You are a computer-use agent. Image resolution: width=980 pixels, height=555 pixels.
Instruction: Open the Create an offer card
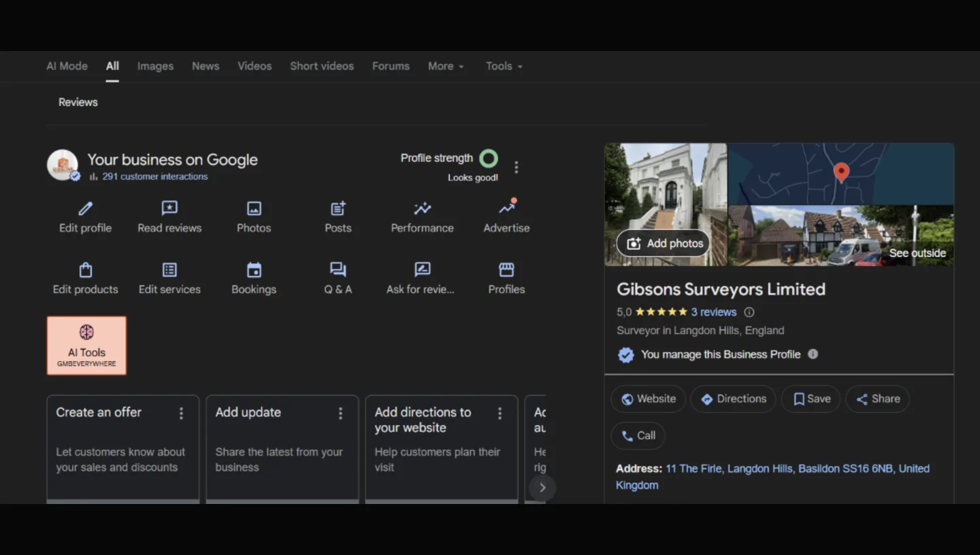tap(123, 449)
